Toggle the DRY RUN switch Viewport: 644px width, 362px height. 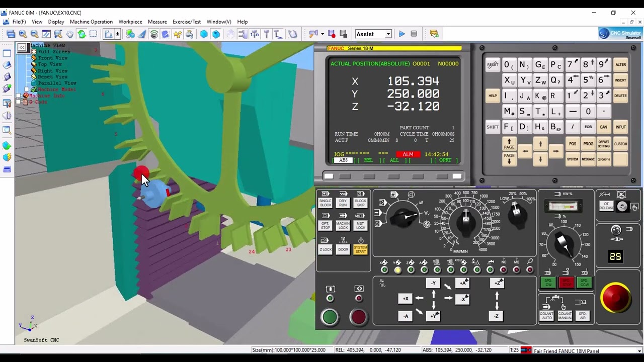[343, 203]
